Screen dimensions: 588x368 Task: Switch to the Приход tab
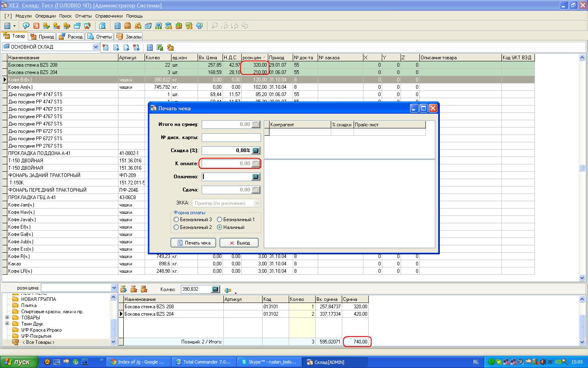(42, 36)
